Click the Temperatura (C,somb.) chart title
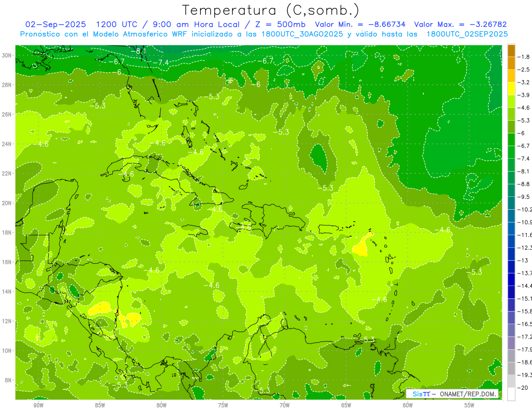 (x=271, y=10)
